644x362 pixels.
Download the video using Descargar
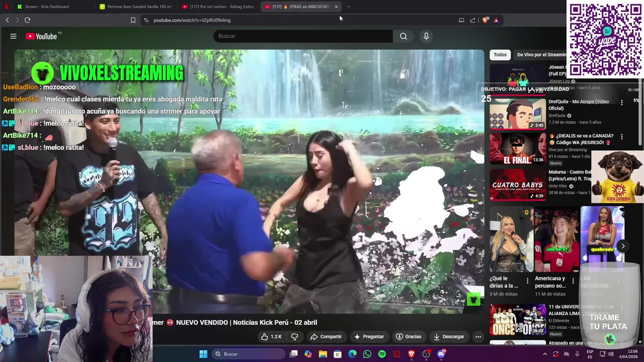pos(449,336)
